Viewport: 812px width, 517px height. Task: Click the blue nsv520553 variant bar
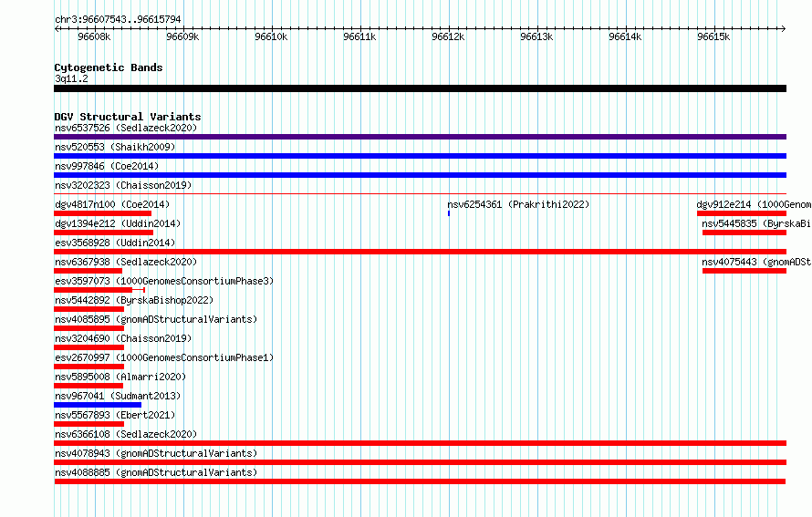[420, 156]
